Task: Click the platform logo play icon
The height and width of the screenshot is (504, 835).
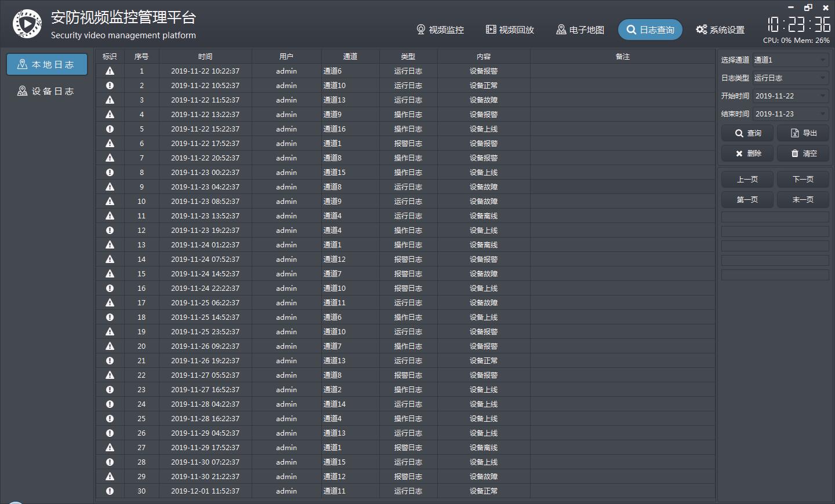Action: coord(27,24)
